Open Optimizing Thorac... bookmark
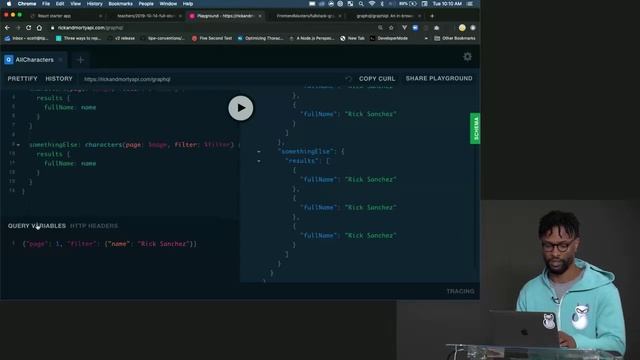The height and width of the screenshot is (360, 640). pyautogui.click(x=260, y=38)
